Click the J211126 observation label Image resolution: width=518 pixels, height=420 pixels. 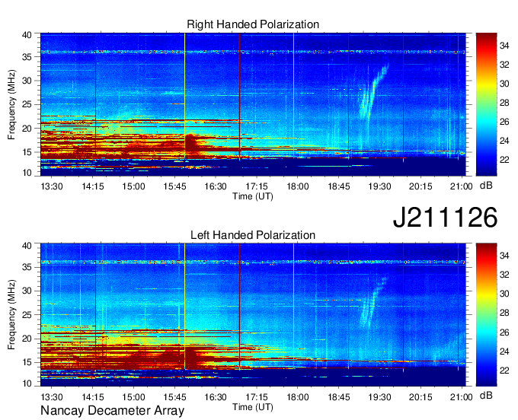coord(445,218)
